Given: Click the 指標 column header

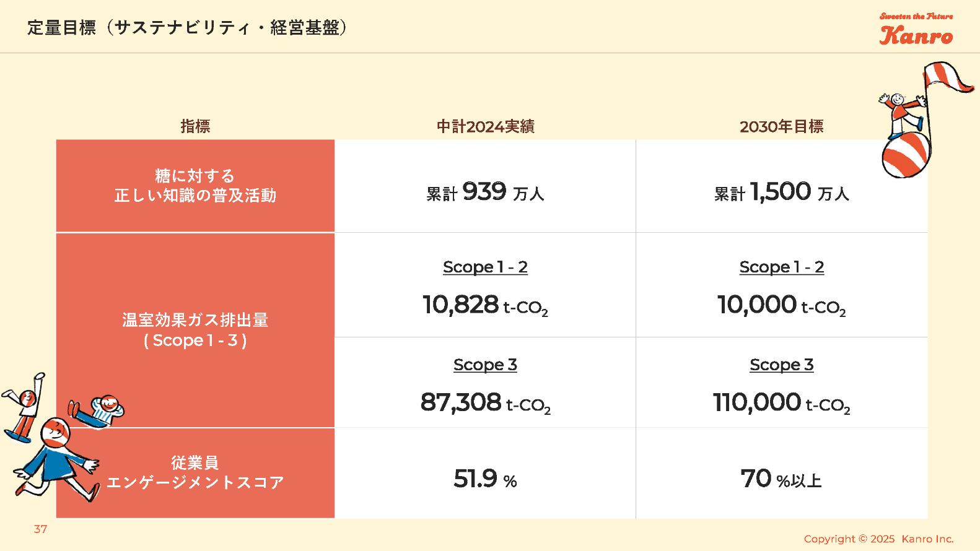Looking at the screenshot, I should click(x=195, y=126).
